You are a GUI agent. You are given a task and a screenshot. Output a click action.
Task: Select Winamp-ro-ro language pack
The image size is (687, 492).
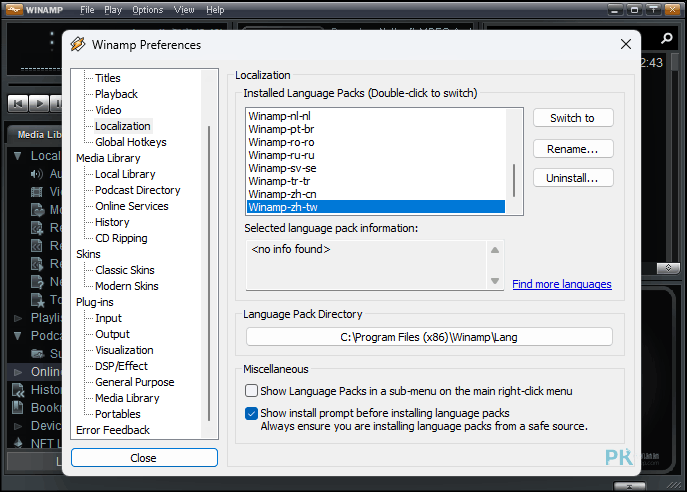pos(375,142)
